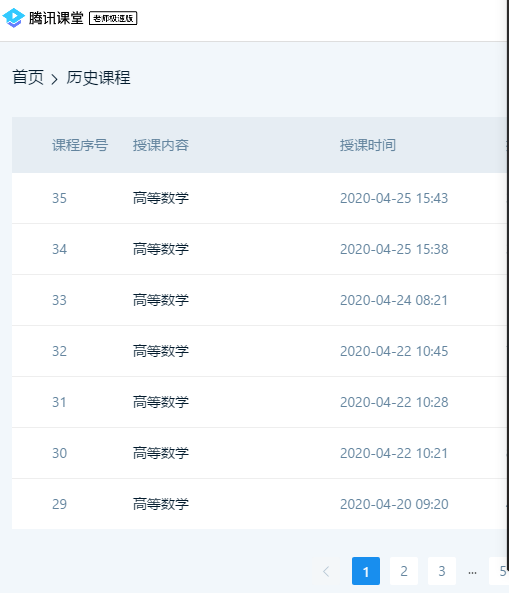Click the previous page arrow
The height and width of the screenshot is (593, 509).
point(326,571)
